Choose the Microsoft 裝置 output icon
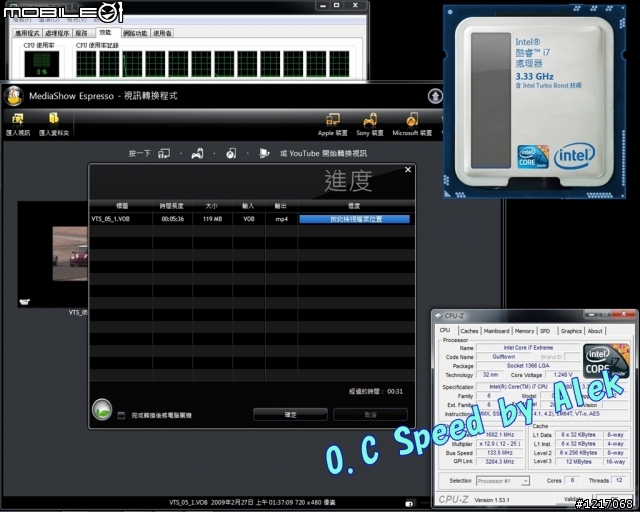Viewport: 640px width, 512px height. click(x=411, y=120)
